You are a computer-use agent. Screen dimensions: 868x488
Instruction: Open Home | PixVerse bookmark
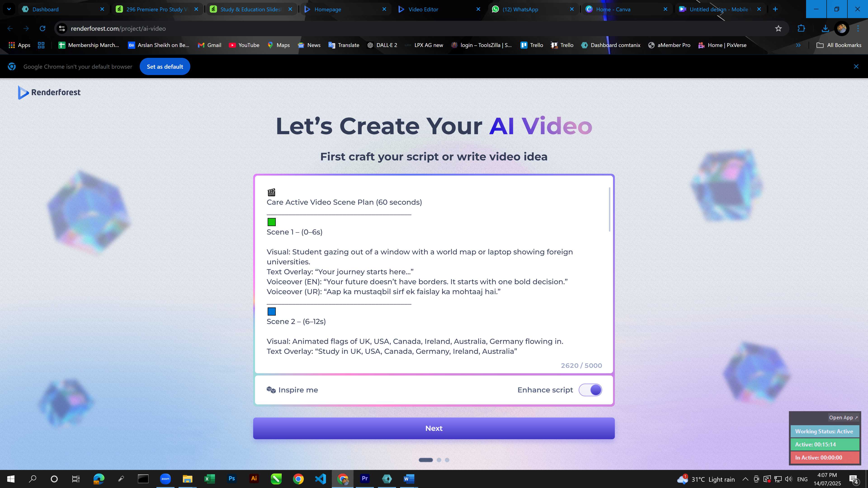pos(722,45)
